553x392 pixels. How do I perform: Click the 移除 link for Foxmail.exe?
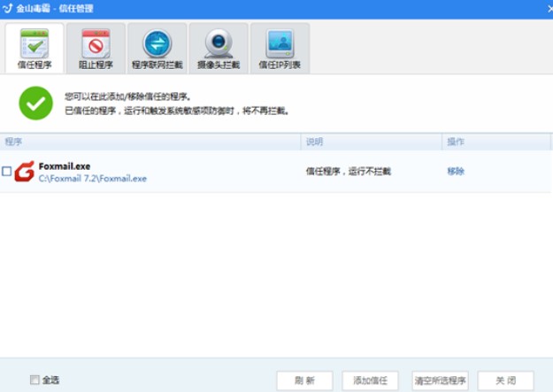coord(455,172)
